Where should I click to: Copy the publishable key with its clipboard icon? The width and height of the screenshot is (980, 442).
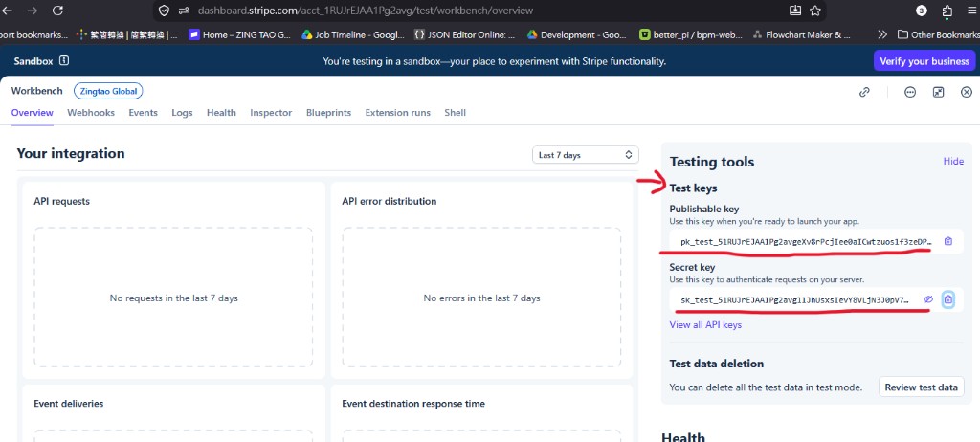pyautogui.click(x=948, y=241)
